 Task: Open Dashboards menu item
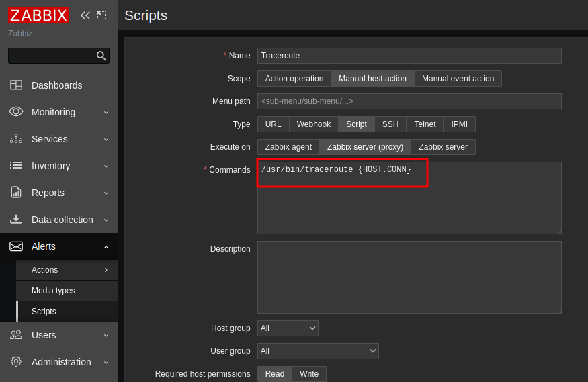click(x=59, y=85)
